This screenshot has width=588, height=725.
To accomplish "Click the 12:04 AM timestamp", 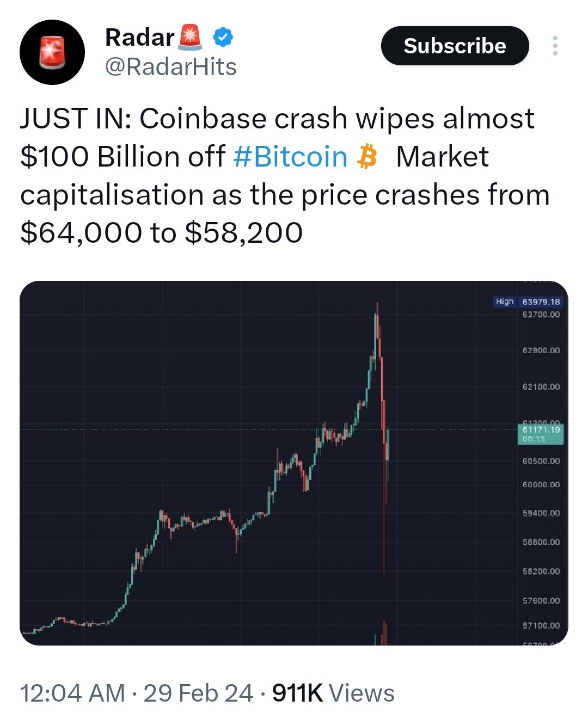I will (x=72, y=693).
